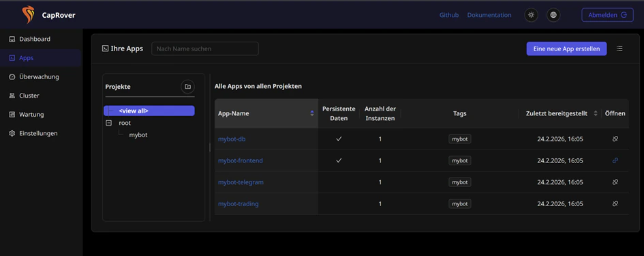Open Wartung in the sidebar
644x256 pixels.
(x=41, y=115)
